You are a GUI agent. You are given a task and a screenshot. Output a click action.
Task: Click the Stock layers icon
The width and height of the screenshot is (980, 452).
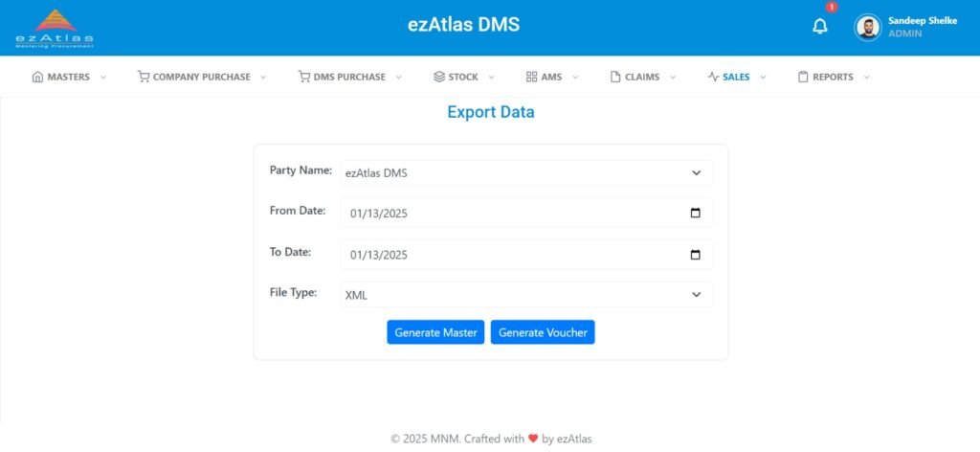tap(438, 77)
